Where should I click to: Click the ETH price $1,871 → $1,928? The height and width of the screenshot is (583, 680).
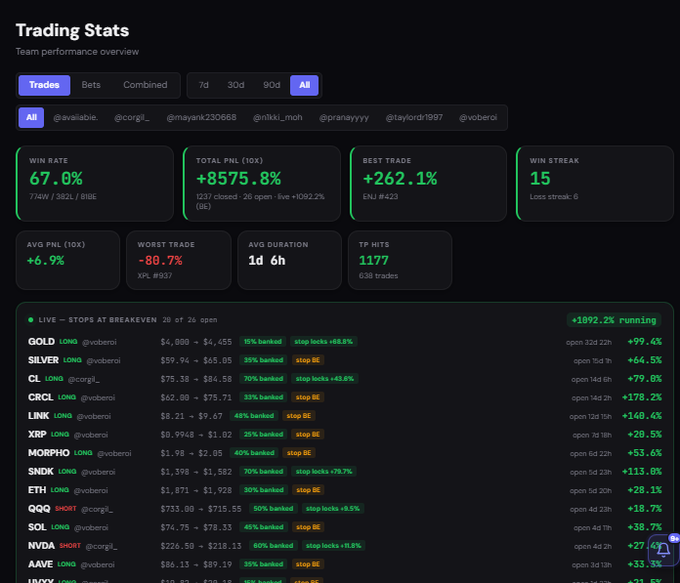196,490
